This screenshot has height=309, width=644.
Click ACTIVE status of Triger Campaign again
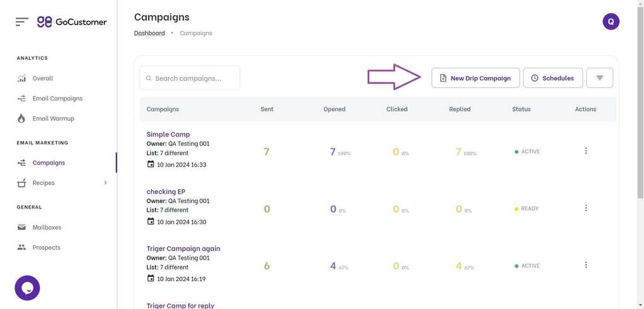click(528, 266)
